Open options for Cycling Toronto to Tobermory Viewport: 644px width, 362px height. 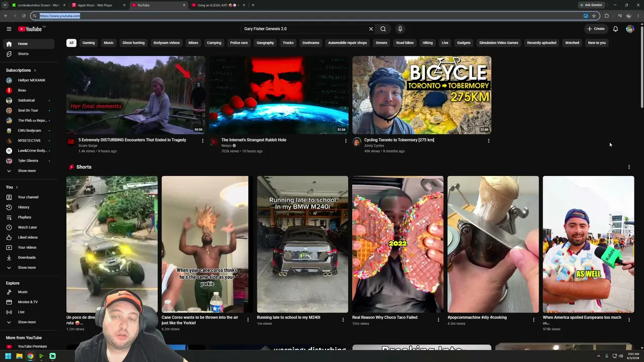pos(489,141)
